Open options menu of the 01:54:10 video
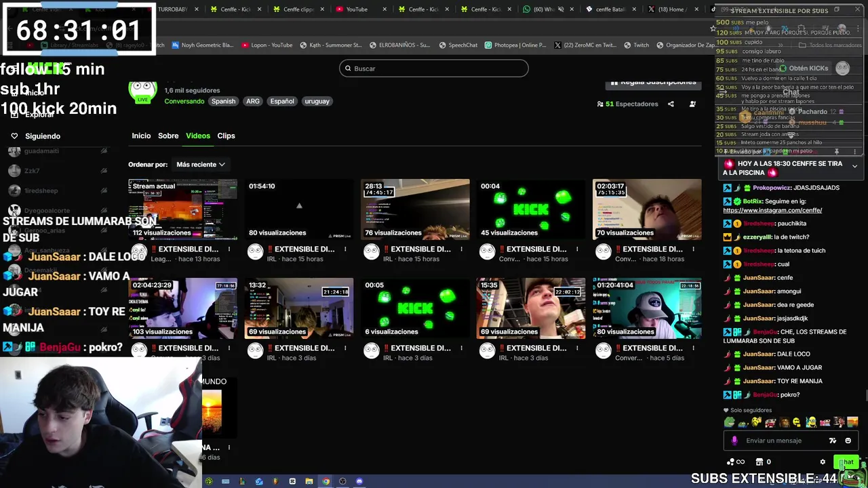The height and width of the screenshot is (488, 868). [x=345, y=249]
